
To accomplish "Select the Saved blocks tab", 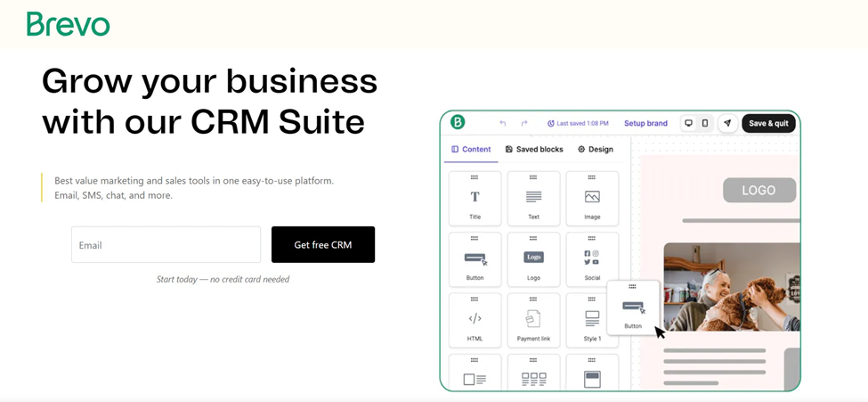I will click(534, 149).
